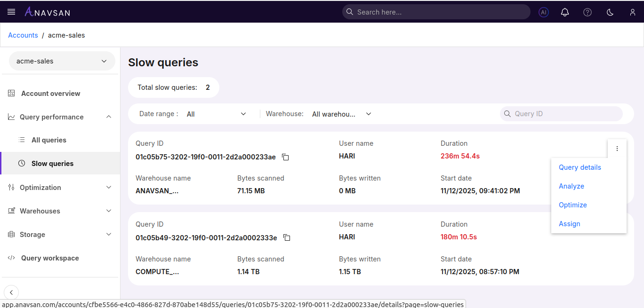Copy Query ID 01c05b49 using the copy icon
Image resolution: width=644 pixels, height=308 pixels.
[287, 238]
